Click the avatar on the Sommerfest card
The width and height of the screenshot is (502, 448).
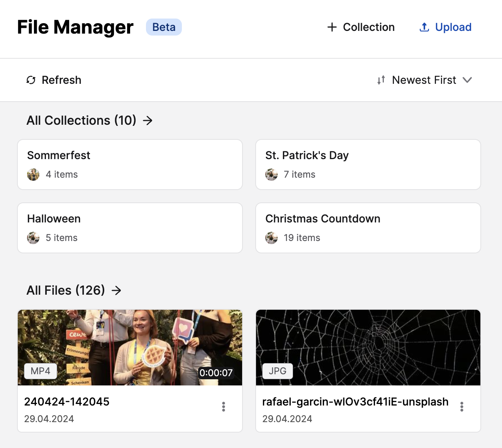[x=33, y=174]
